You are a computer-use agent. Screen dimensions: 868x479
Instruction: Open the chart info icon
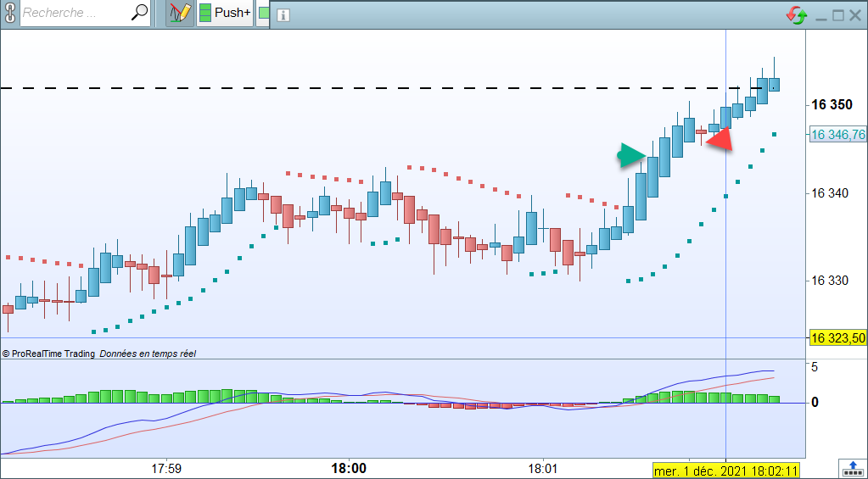(283, 15)
